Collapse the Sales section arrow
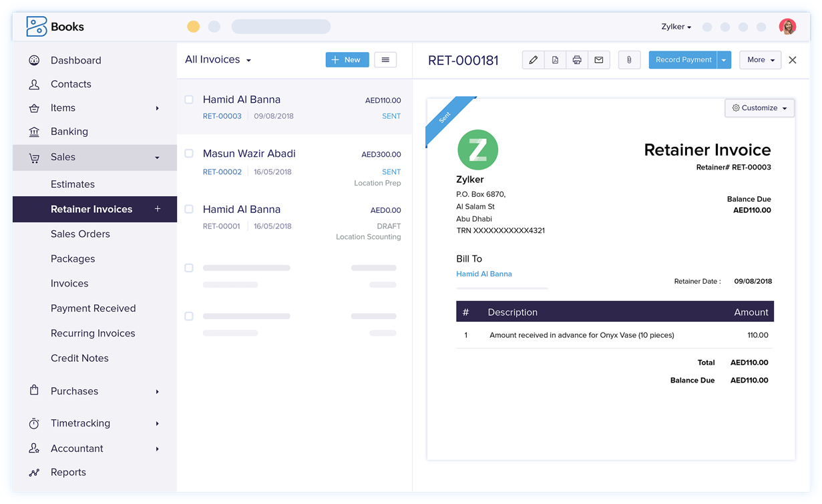This screenshot has height=504, width=822. coord(158,158)
